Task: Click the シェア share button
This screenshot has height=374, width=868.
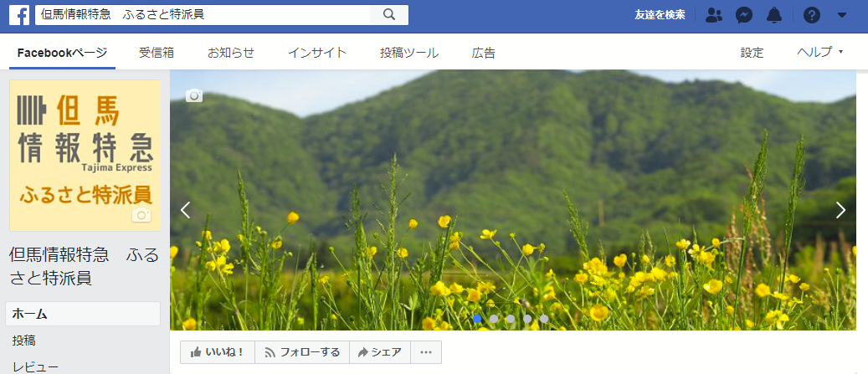Action: pos(380,352)
